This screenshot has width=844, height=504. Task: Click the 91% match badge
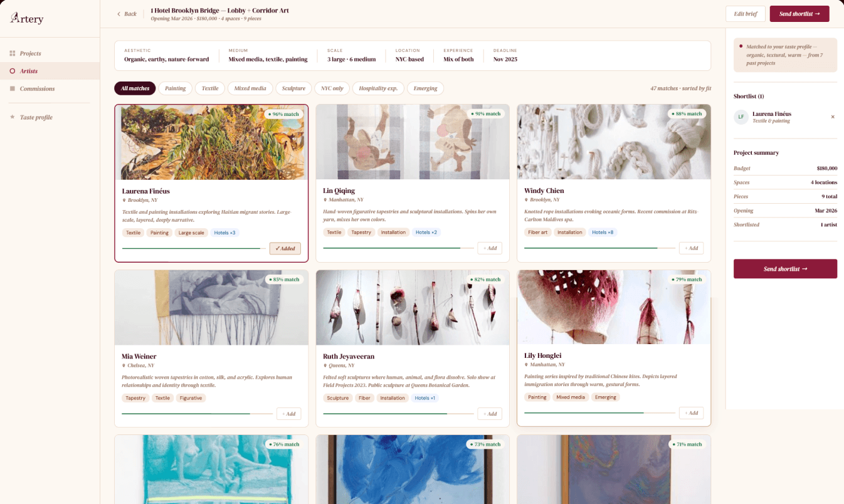485,114
